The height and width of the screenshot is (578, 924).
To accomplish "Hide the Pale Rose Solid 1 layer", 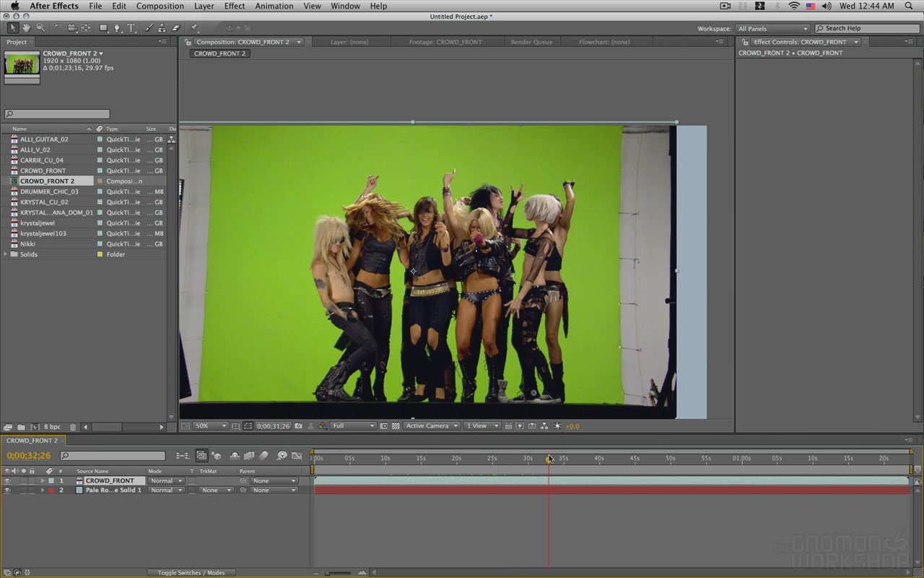I will (7, 490).
